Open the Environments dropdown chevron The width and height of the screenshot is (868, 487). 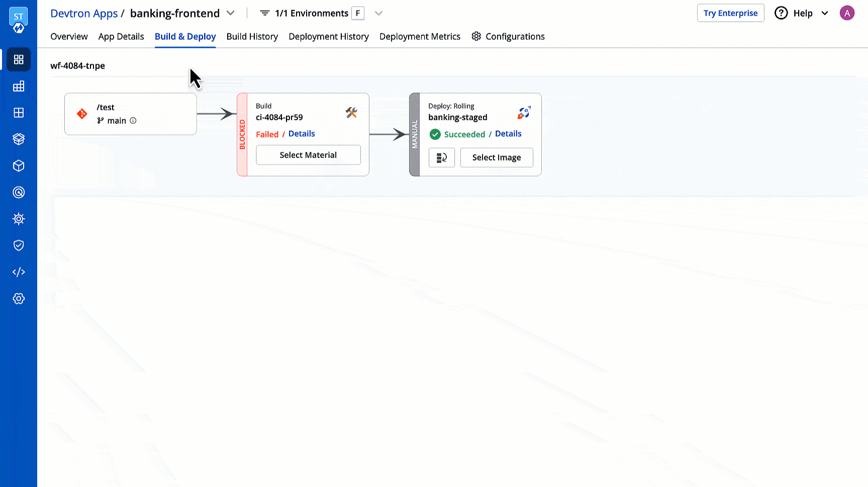pos(378,13)
